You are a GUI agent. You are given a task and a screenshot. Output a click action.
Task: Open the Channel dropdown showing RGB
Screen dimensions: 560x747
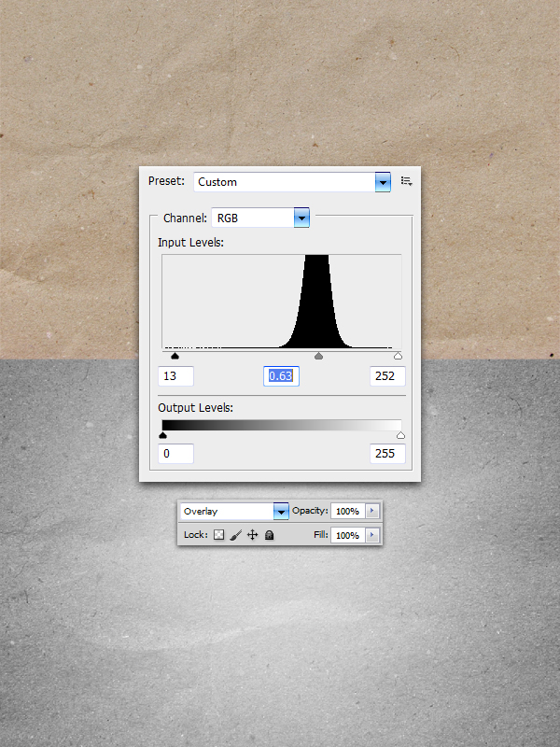pos(260,218)
